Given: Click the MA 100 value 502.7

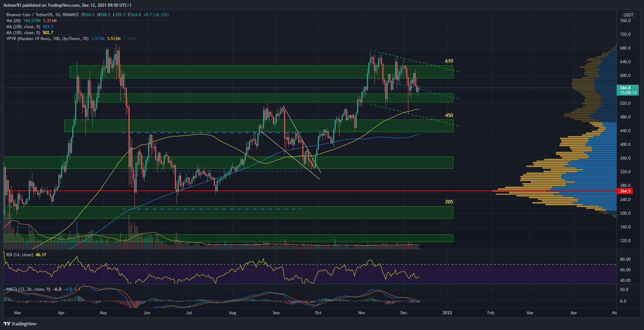Looking at the screenshot, I should [48, 33].
